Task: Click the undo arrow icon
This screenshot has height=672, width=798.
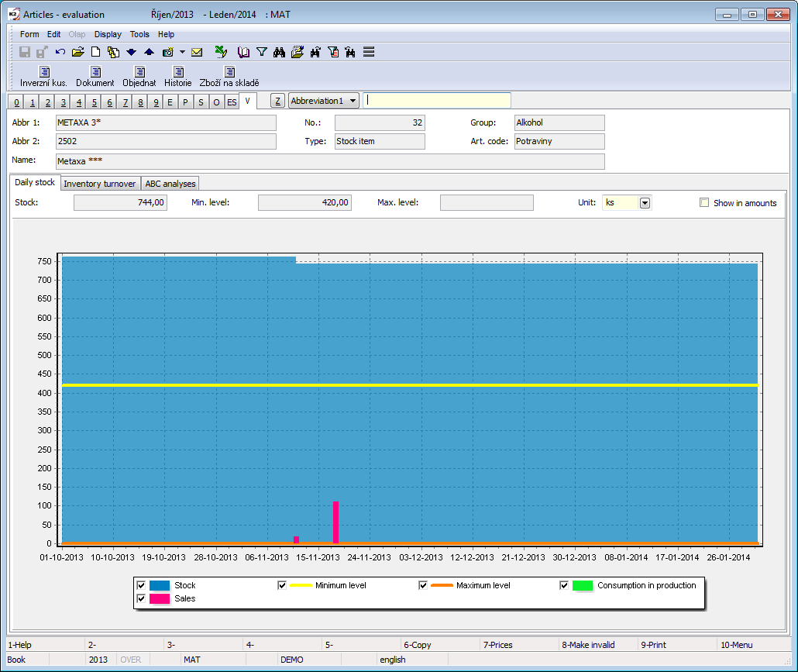Action: (x=60, y=52)
